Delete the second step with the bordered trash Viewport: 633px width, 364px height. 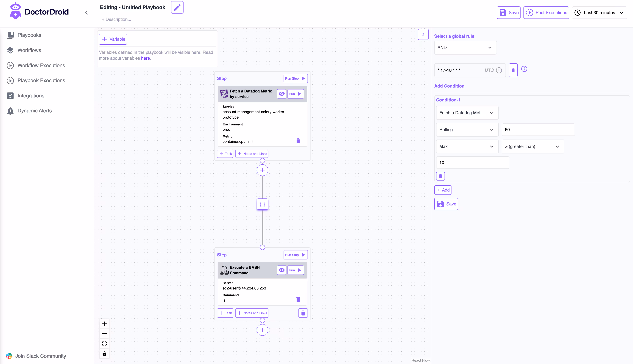[x=303, y=313]
